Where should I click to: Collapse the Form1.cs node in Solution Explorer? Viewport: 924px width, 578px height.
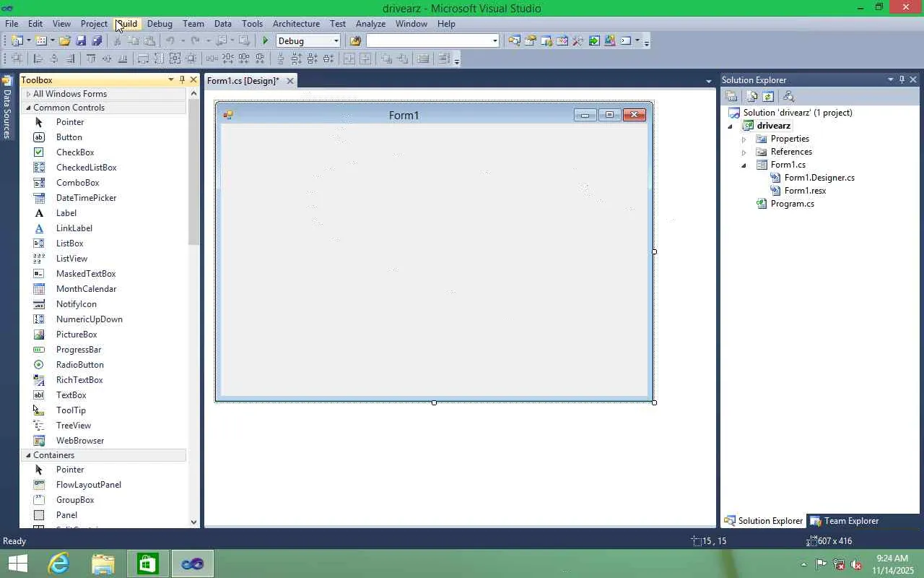click(744, 165)
